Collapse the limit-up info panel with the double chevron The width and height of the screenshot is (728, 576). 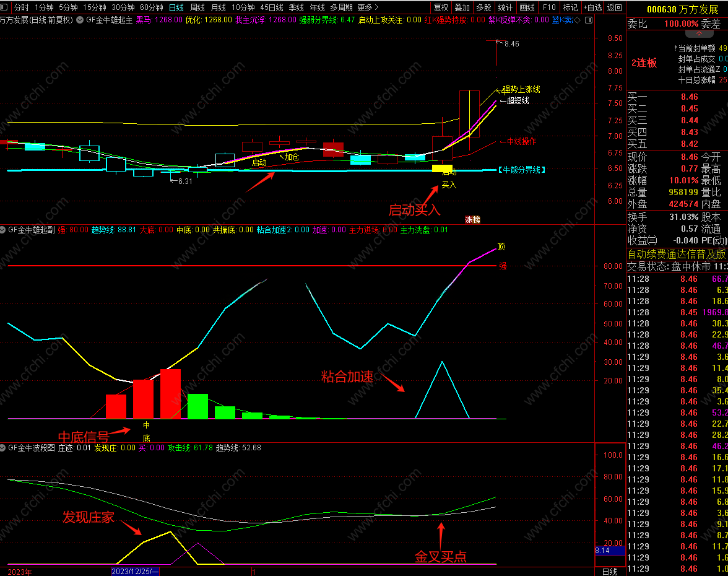699,34
